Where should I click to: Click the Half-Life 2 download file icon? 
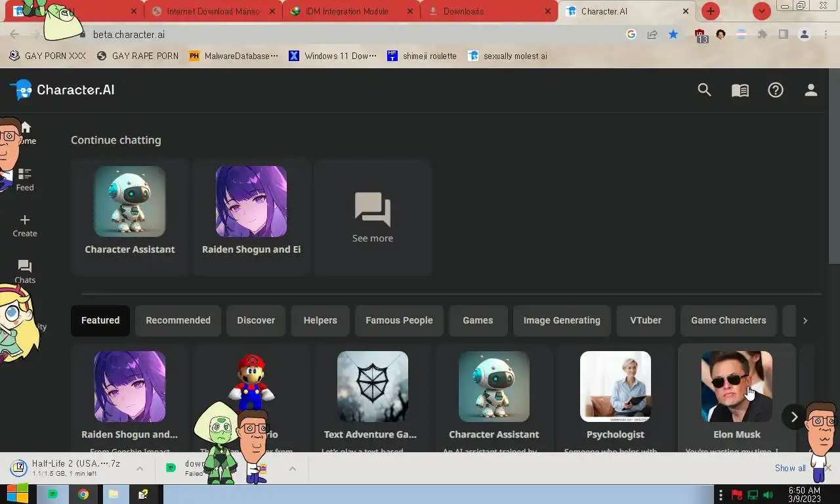point(18,468)
